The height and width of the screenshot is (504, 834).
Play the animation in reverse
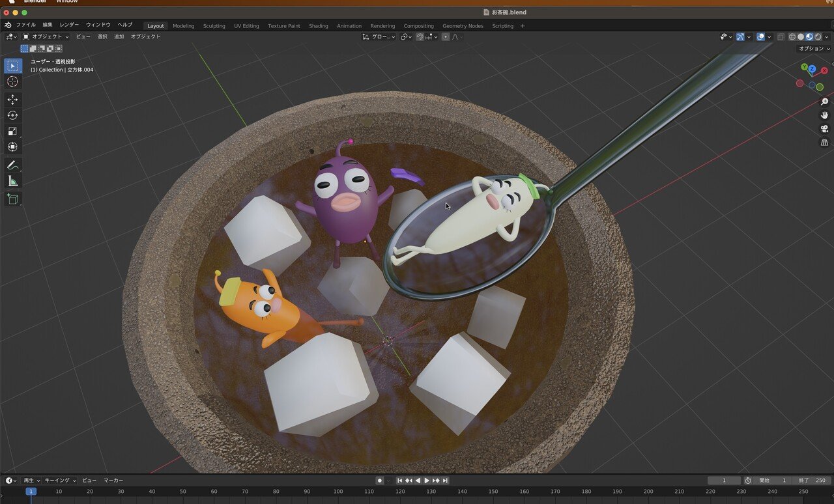tap(418, 481)
